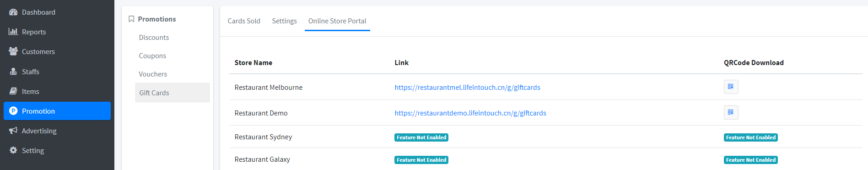This screenshot has height=170, width=868.
Task: Click the Advertising megaphone icon
Action: coord(13,131)
